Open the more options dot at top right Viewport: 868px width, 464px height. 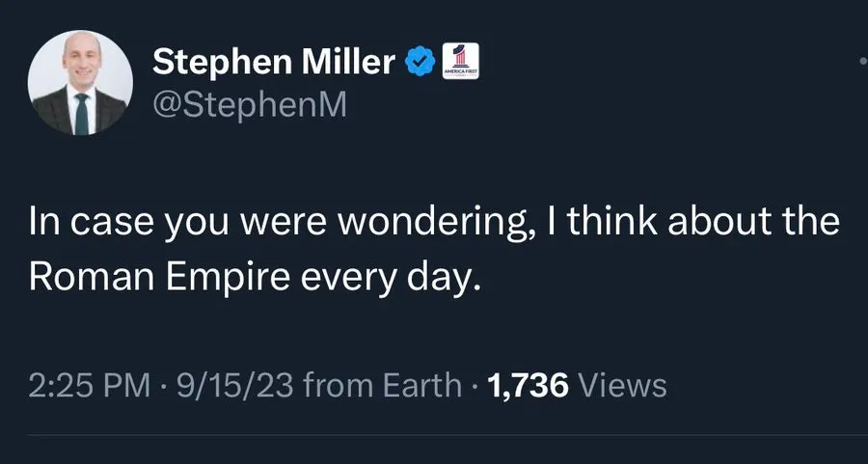tap(862, 60)
